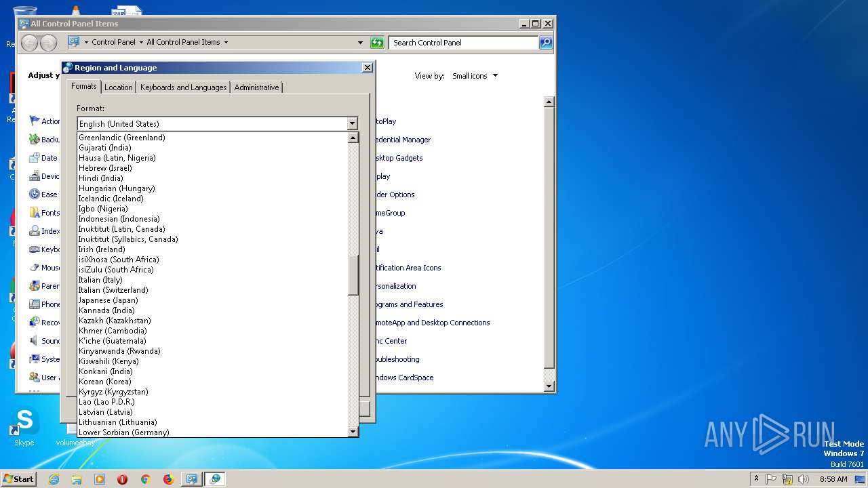Click the Control Panel Forward navigation arrow

(x=48, y=43)
